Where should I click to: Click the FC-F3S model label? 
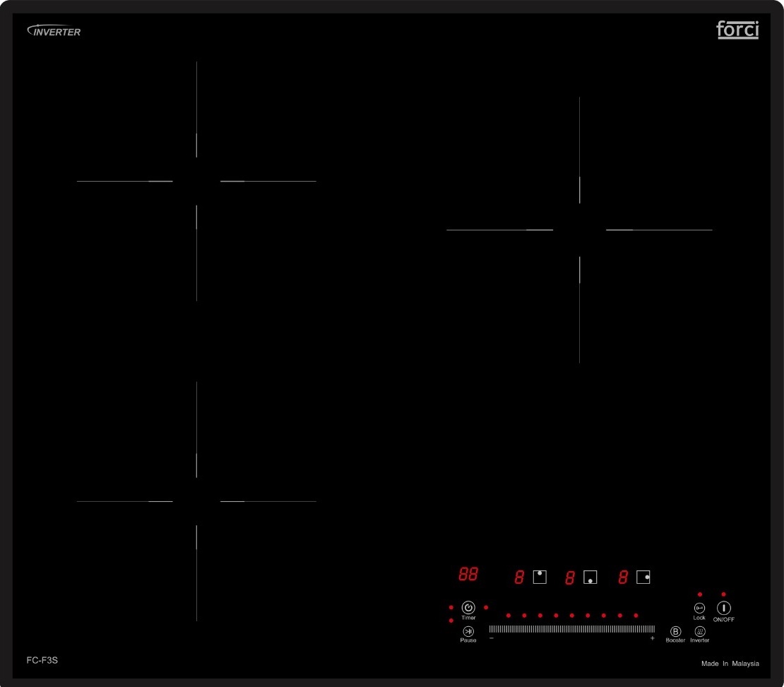(42, 660)
